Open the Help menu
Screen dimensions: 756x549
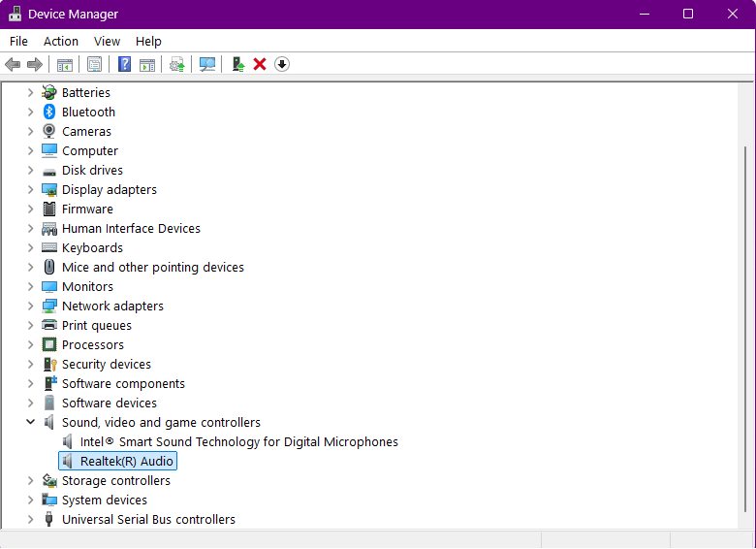click(148, 42)
